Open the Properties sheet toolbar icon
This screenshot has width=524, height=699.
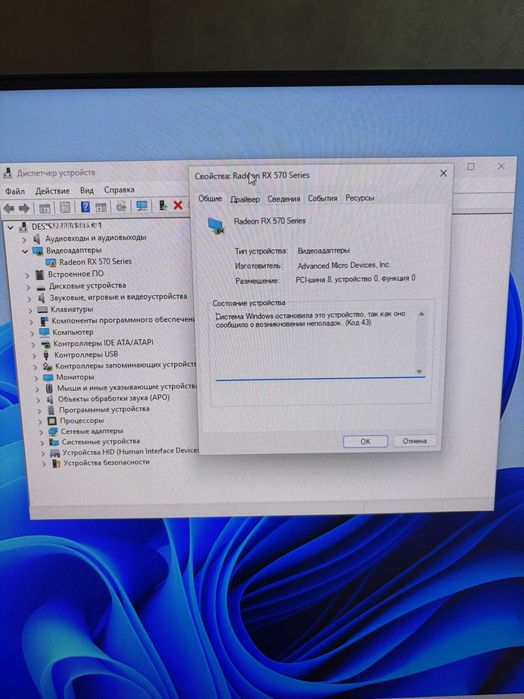[x=65, y=207]
